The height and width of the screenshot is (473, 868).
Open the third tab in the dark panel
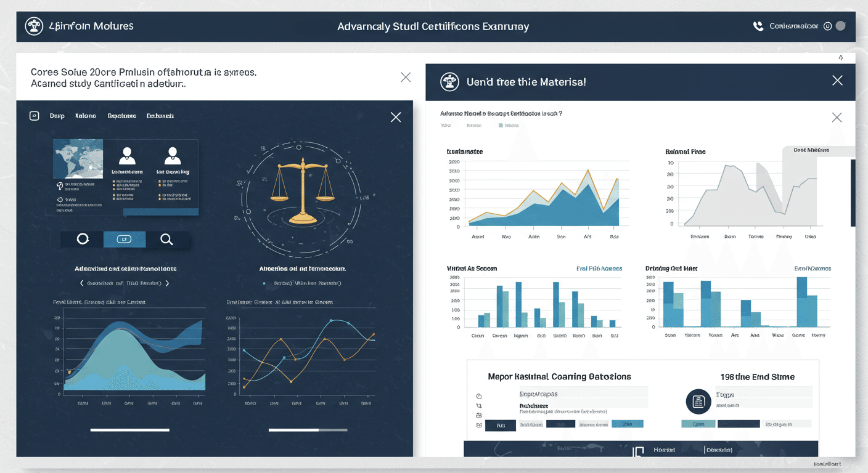click(122, 116)
